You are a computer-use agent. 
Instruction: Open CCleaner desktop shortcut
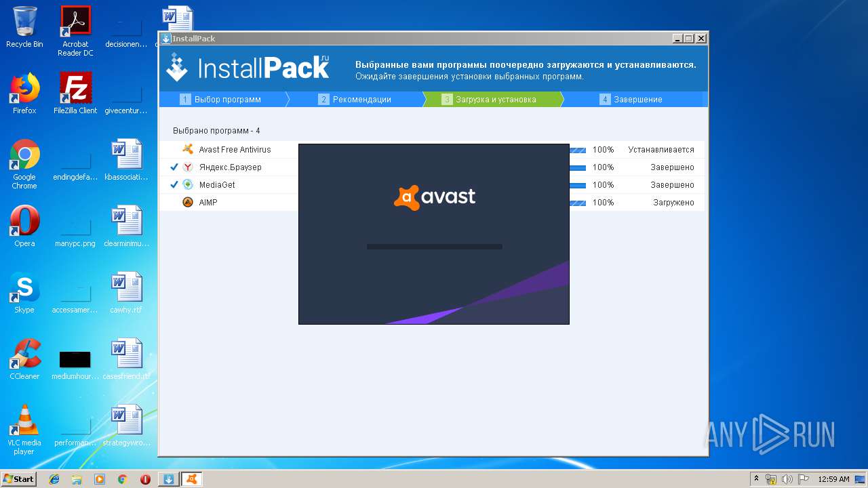pos(24,359)
